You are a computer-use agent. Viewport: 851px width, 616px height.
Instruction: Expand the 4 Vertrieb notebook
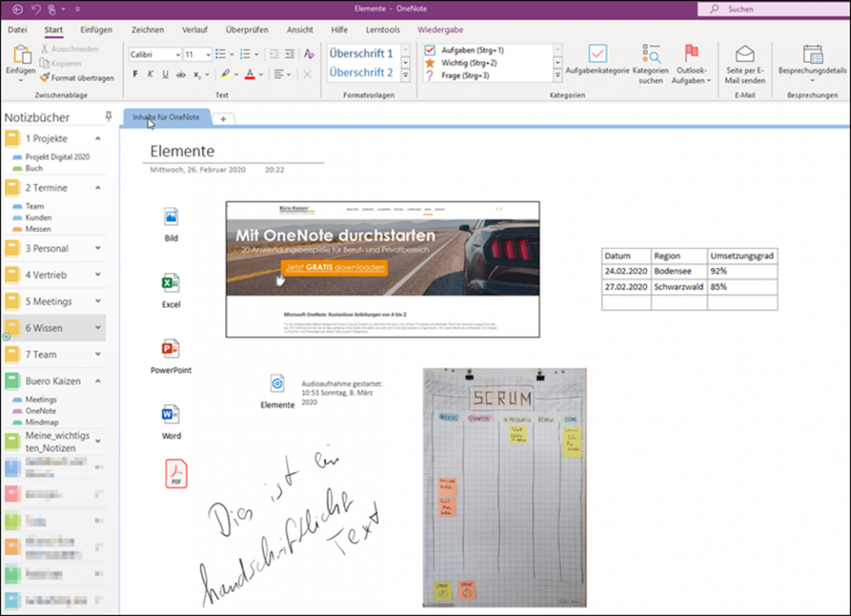coord(98,275)
